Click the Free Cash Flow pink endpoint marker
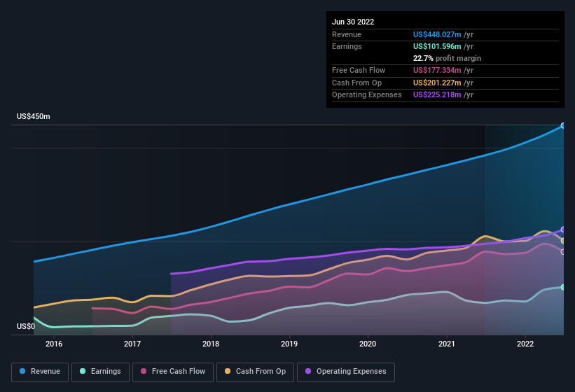Screen dimensions: 575x392 coord(563,252)
